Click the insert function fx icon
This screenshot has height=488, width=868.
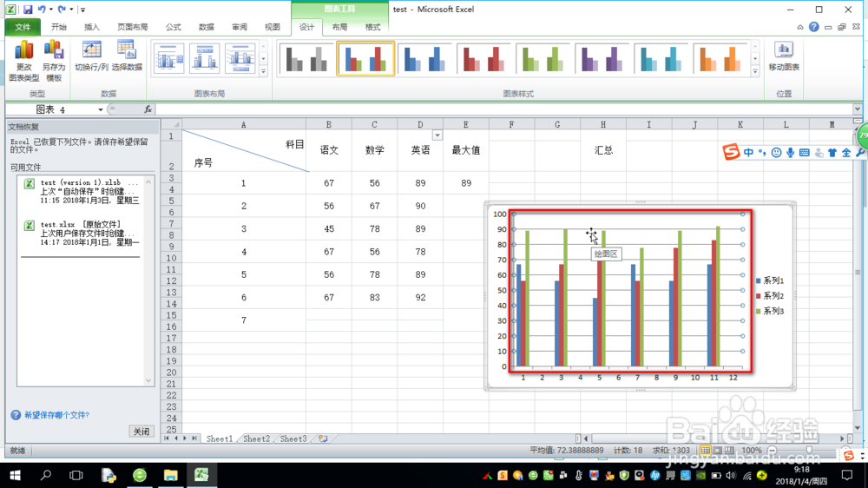tap(148, 109)
